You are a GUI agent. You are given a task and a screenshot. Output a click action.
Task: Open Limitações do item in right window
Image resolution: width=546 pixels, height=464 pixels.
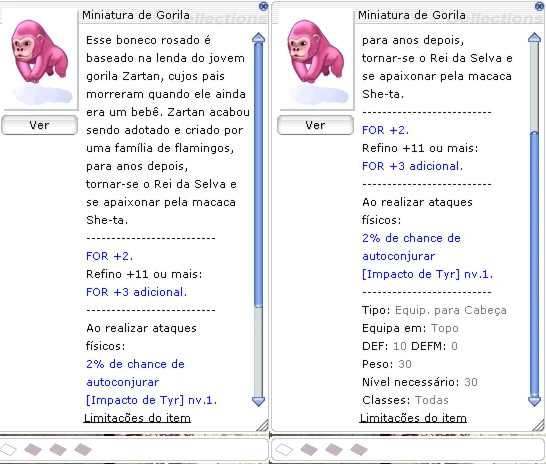pos(413,418)
